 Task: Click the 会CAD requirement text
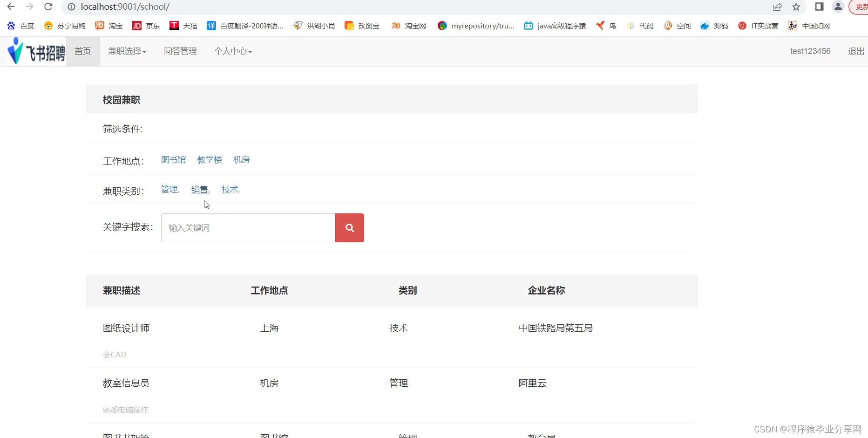point(115,355)
